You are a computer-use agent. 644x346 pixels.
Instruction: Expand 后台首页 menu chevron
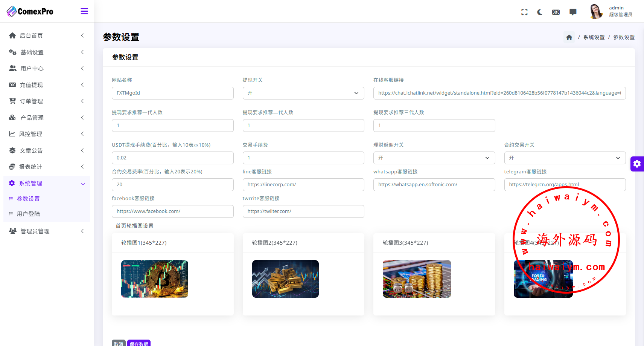coord(82,35)
